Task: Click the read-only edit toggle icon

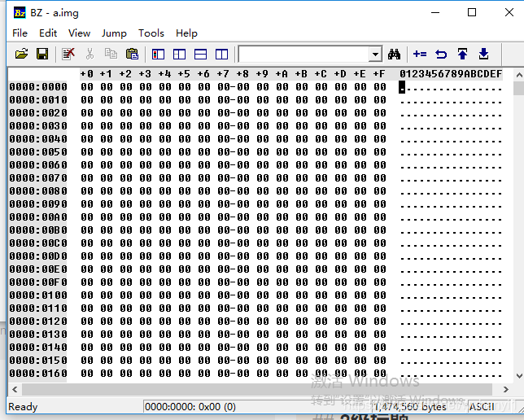Action: (x=68, y=54)
